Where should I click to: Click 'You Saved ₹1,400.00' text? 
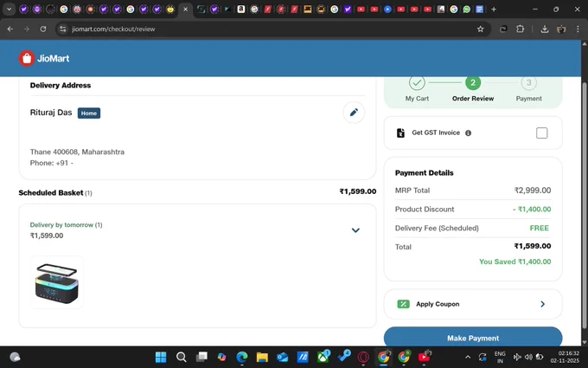(514, 261)
